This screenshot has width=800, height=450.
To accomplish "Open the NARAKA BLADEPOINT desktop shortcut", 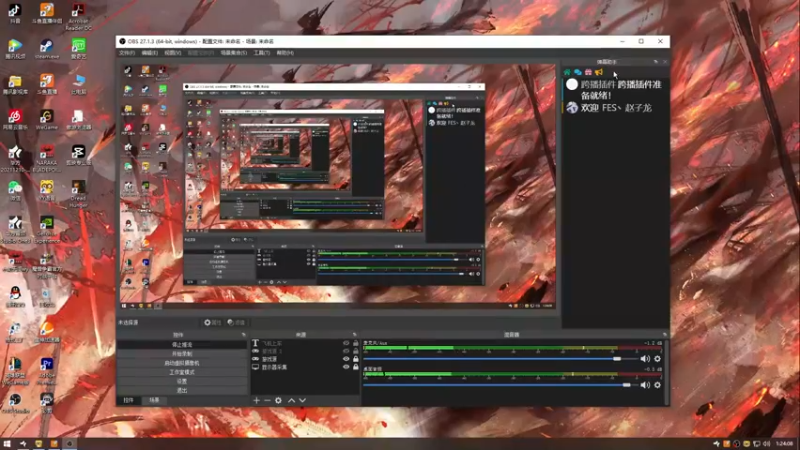I will (46, 158).
